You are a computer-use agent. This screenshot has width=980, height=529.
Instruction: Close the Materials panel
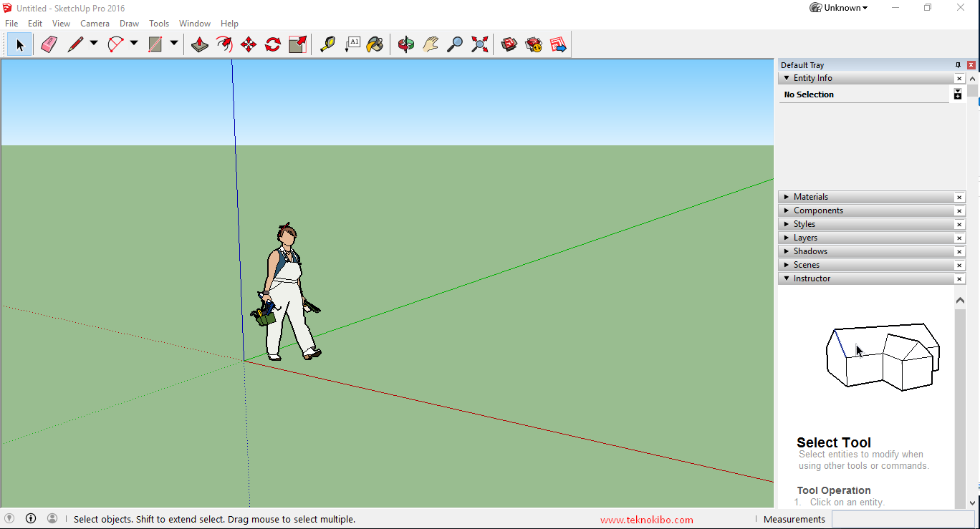[959, 198]
